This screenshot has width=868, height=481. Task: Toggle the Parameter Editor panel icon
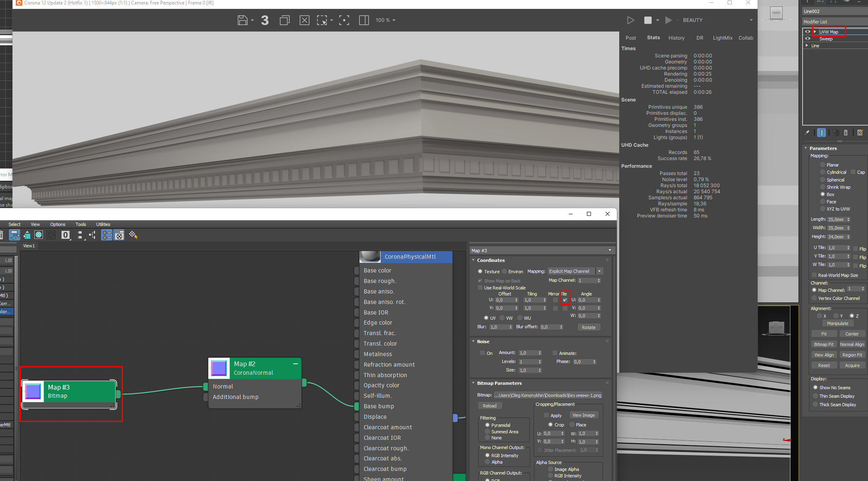click(x=119, y=235)
